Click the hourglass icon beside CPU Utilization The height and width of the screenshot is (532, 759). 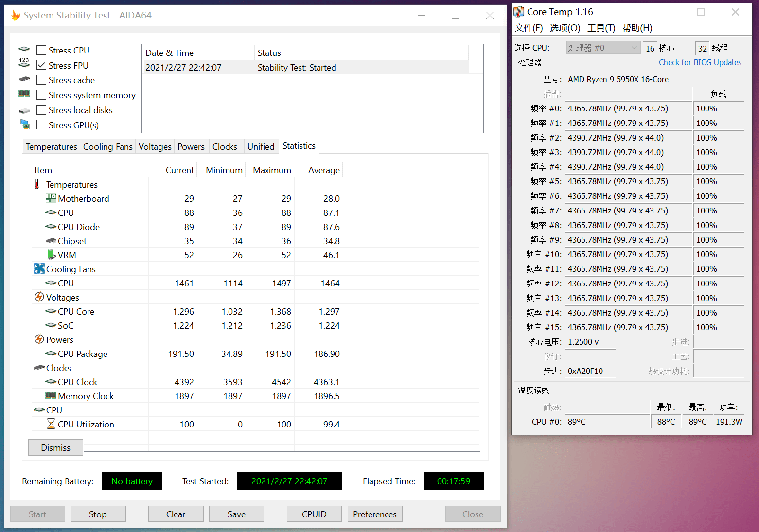[51, 424]
